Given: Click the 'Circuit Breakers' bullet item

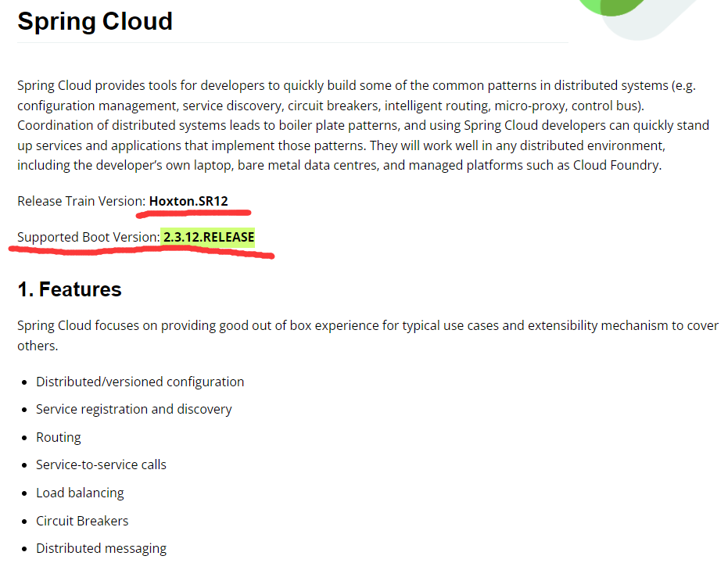Looking at the screenshot, I should (x=82, y=521).
